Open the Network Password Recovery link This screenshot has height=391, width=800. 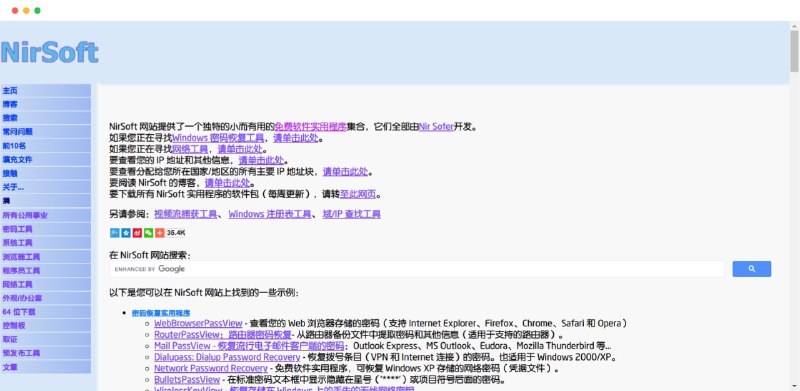tap(211, 369)
